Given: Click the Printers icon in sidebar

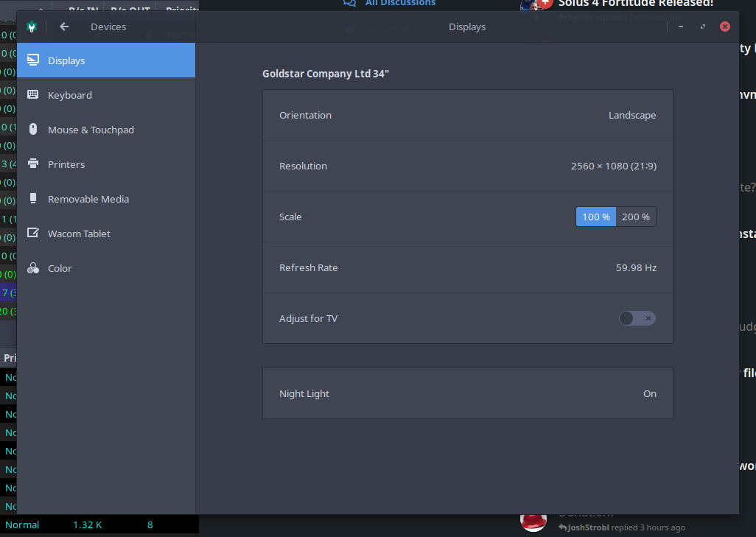Looking at the screenshot, I should 33,164.
